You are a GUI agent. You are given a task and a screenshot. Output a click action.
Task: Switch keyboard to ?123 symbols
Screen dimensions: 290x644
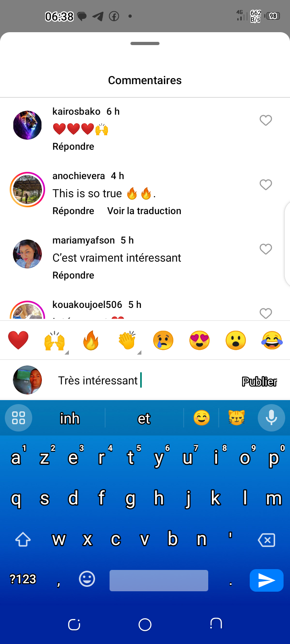(x=23, y=579)
